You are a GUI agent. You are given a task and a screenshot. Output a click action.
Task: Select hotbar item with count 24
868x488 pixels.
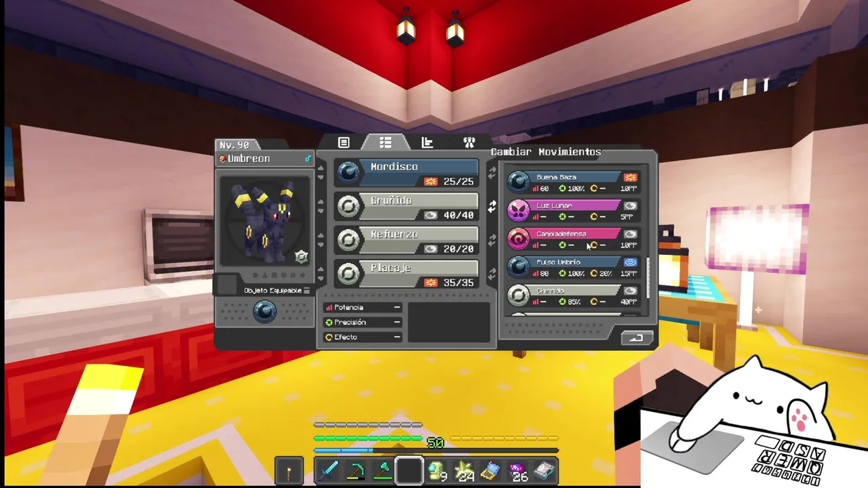coord(464,470)
